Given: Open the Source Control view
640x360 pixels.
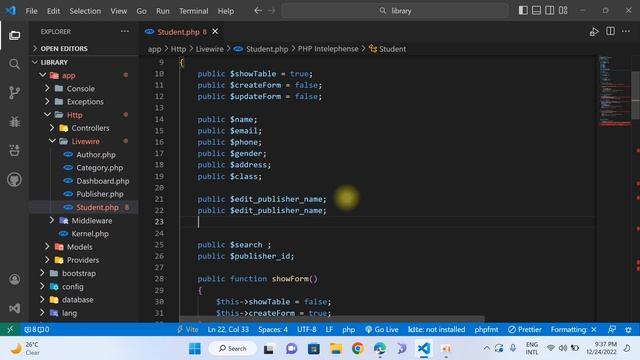Looking at the screenshot, I should (x=14, y=93).
